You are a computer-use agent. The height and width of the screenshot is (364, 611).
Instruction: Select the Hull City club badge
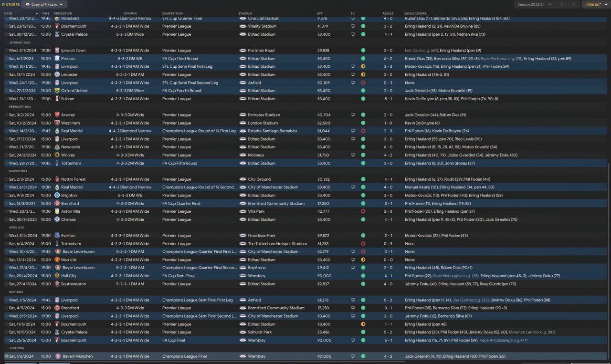57,276
